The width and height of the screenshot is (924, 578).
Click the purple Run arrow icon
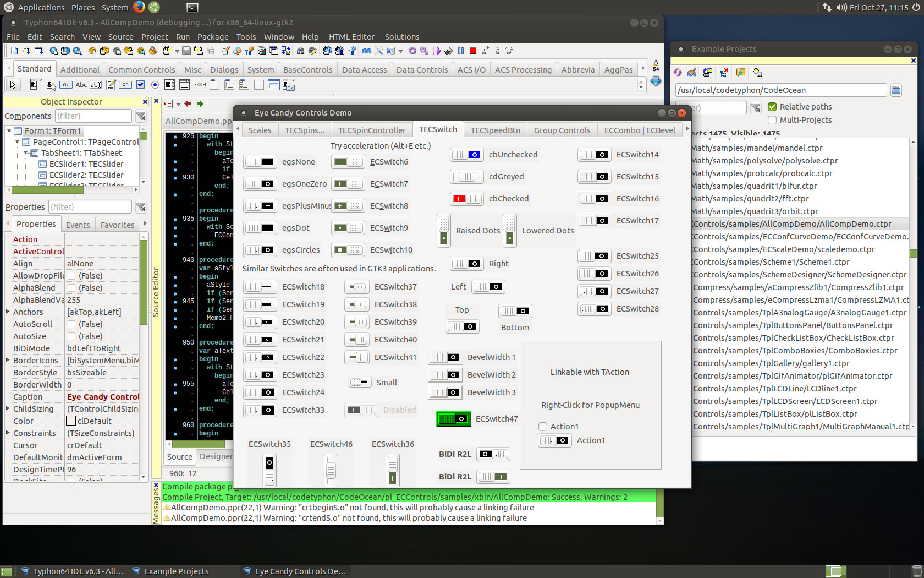tap(437, 51)
